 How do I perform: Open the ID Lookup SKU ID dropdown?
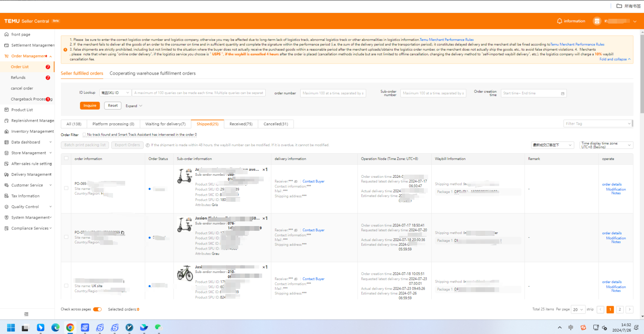pyautogui.click(x=115, y=93)
